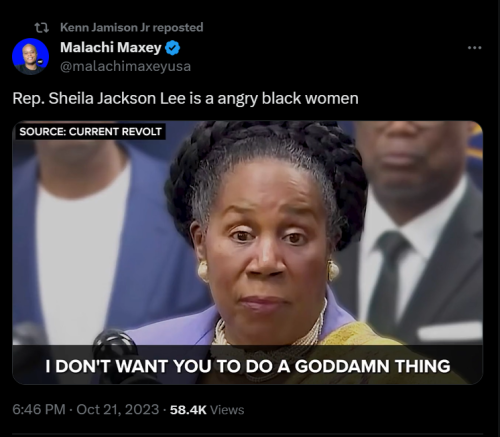Click the Malachi Maxey display name
This screenshot has width=500, height=437.
(x=111, y=48)
